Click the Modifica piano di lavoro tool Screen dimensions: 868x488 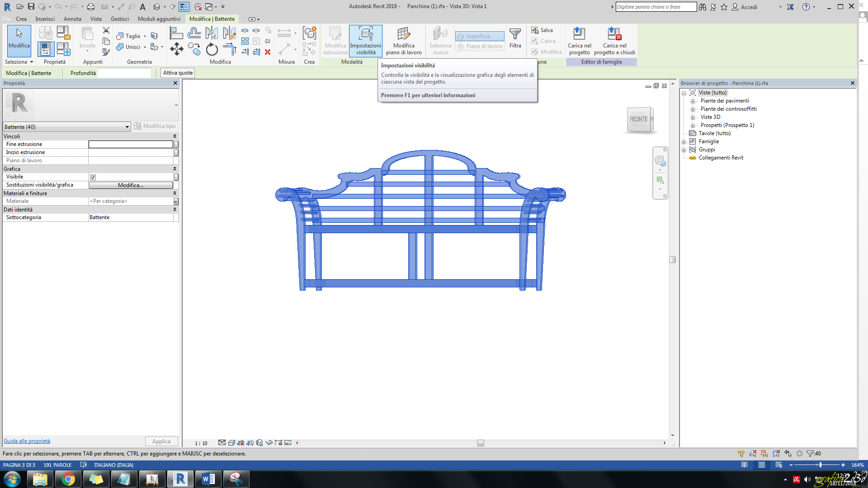pos(404,41)
